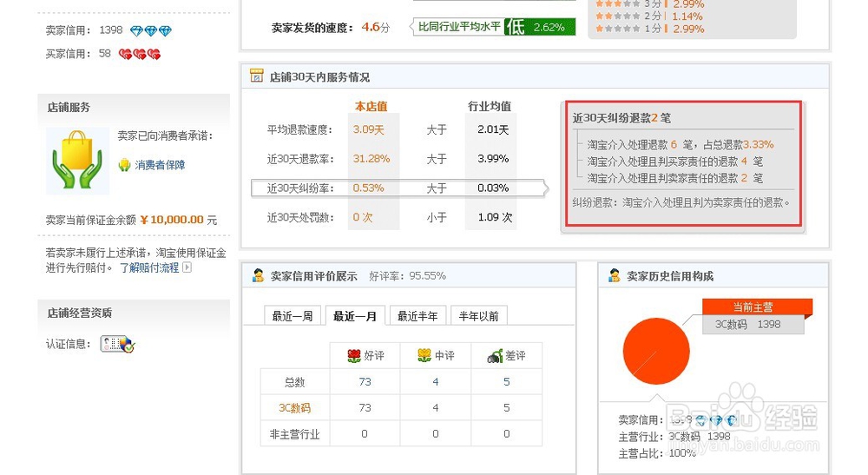Click the blue diamonds seller credit icon
The image size is (868, 475).
150,31
